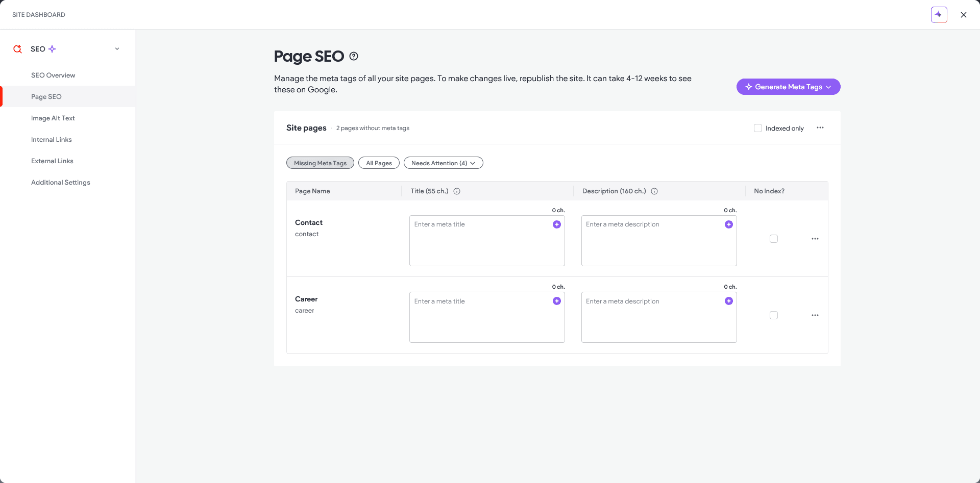Click the help icon beside Page SEO heading

[354, 57]
